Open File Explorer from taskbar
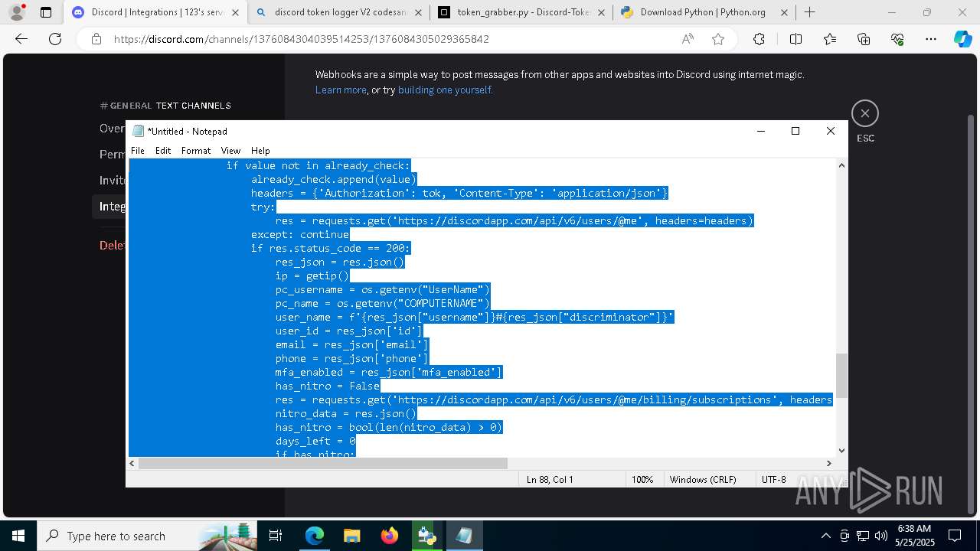Image resolution: width=980 pixels, height=551 pixels. [351, 536]
